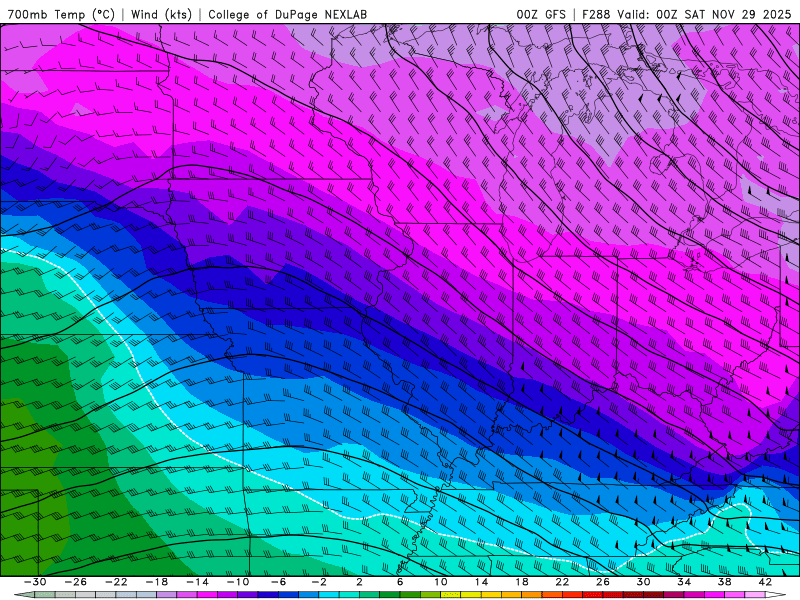Click the 'Wind (kts)' title label
The image size is (800, 600).
click(x=161, y=14)
